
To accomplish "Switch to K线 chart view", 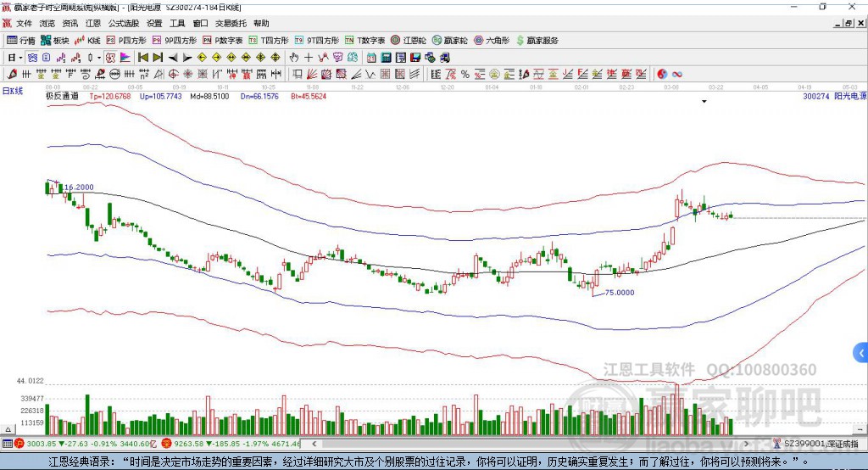I will 87,41.
